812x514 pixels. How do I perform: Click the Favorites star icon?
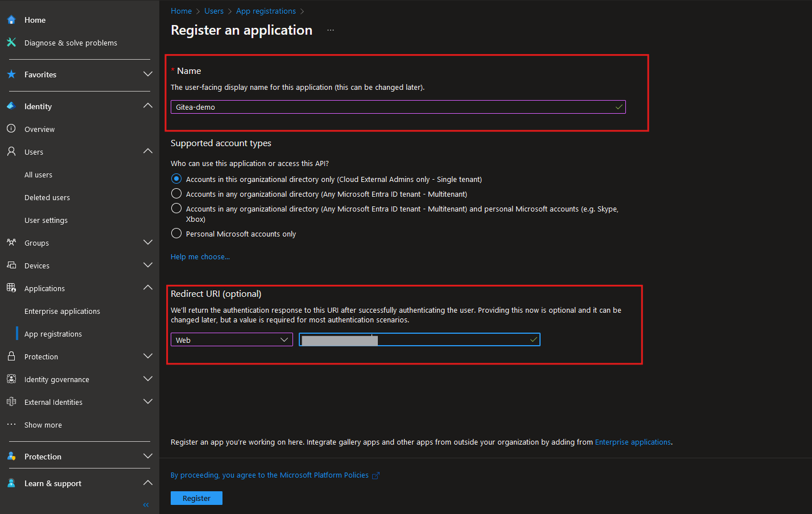click(11, 74)
